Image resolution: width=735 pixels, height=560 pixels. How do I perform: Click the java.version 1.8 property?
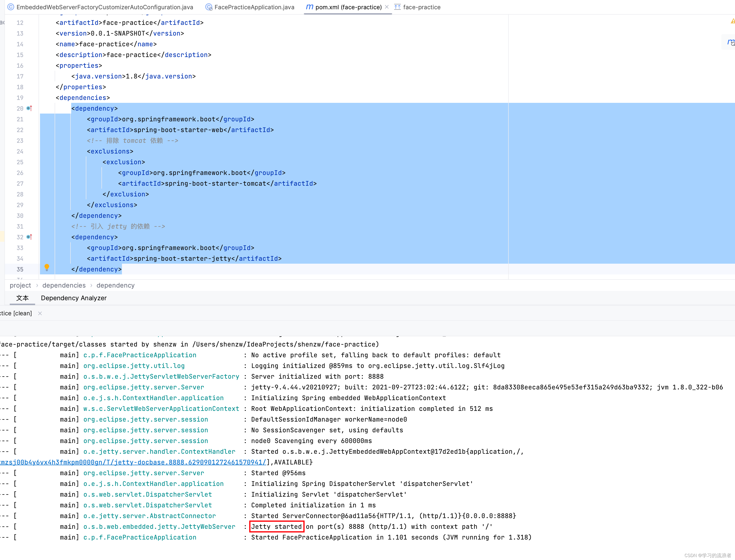133,76
